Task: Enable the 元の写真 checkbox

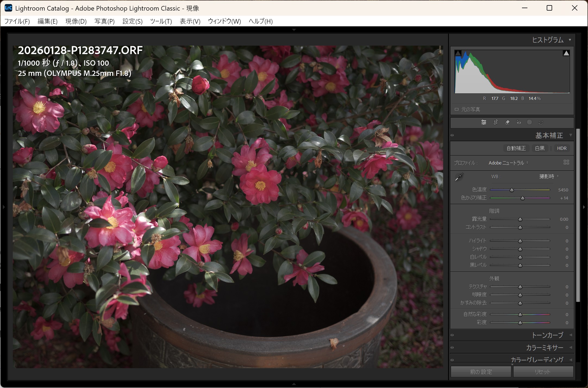Action: coord(456,109)
